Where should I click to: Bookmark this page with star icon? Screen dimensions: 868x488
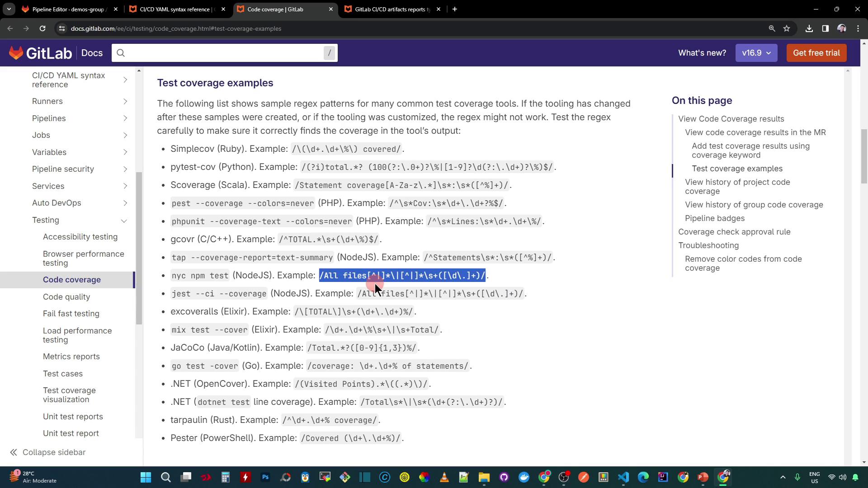787,28
